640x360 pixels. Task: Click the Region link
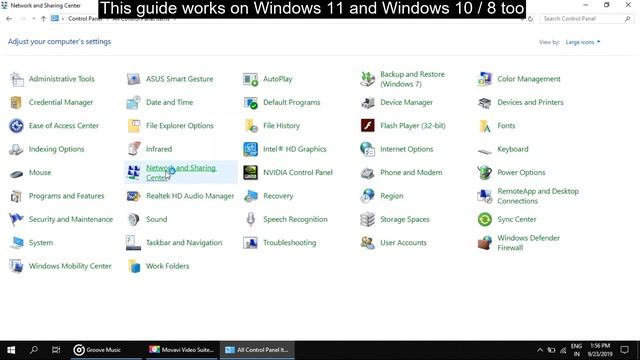[x=392, y=196]
